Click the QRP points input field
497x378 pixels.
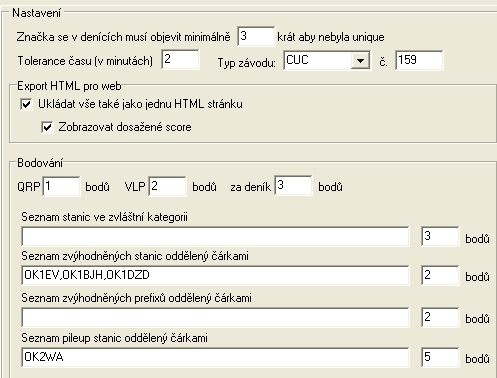pos(61,186)
